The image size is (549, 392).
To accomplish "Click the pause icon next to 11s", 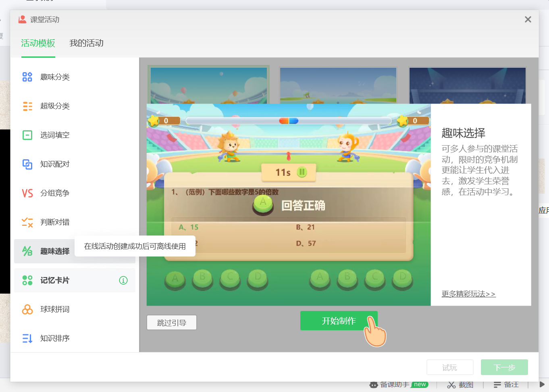I will (x=302, y=172).
